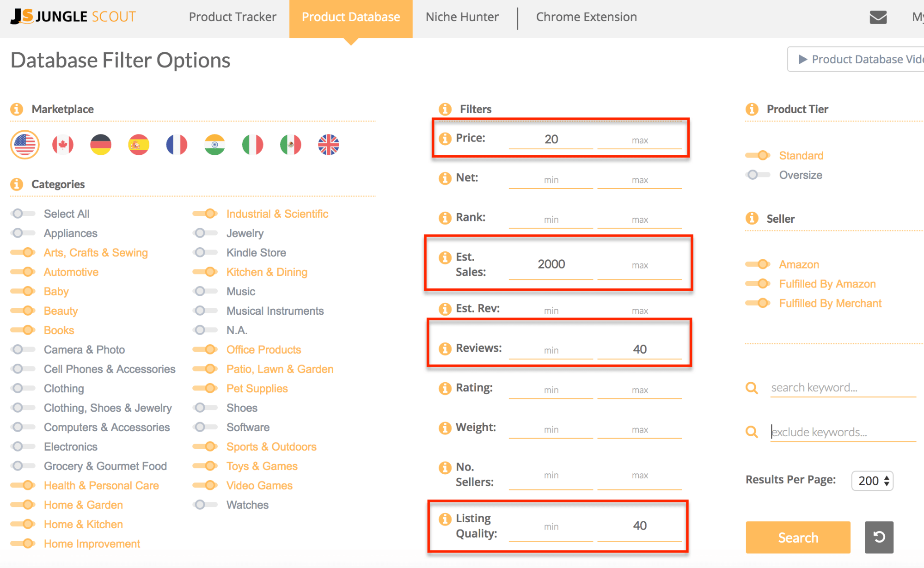924x568 pixels.
Task: Switch to the Niche Hunter tab
Action: tap(462, 17)
